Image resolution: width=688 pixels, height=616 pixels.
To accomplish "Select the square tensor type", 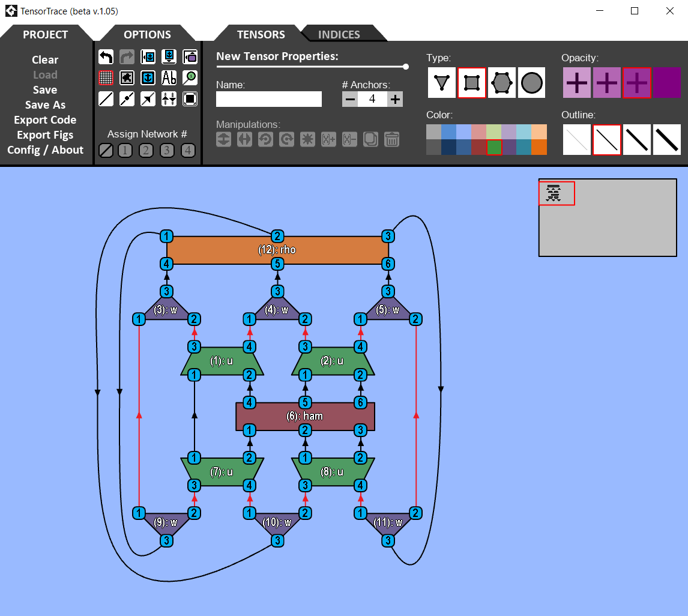I will pos(472,82).
